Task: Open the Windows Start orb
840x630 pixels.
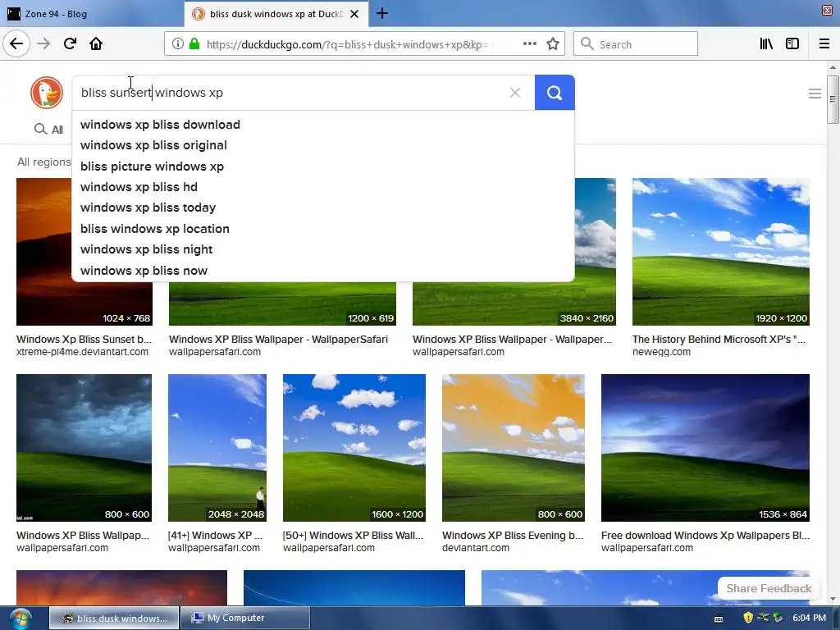Action: [20, 619]
